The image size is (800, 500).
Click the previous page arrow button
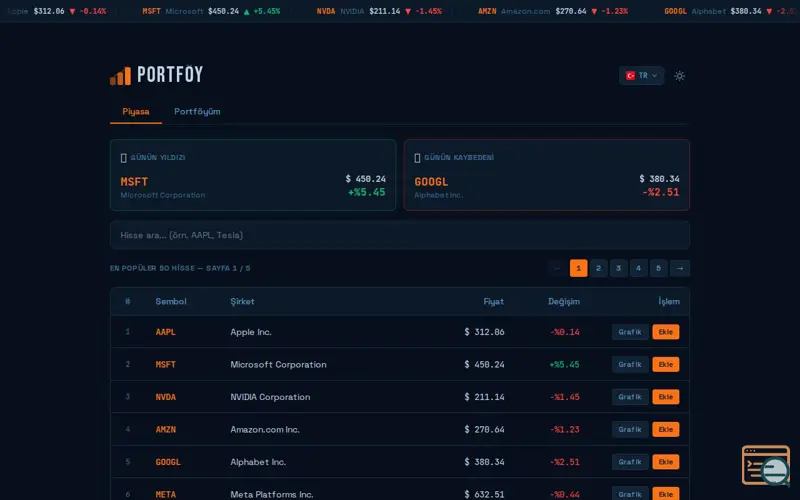pos(558,268)
